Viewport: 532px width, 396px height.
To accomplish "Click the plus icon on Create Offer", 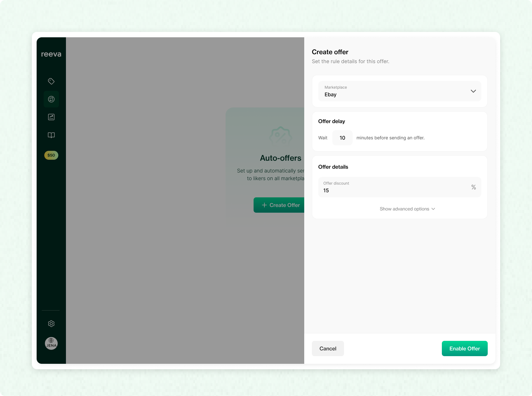I will click(x=264, y=205).
